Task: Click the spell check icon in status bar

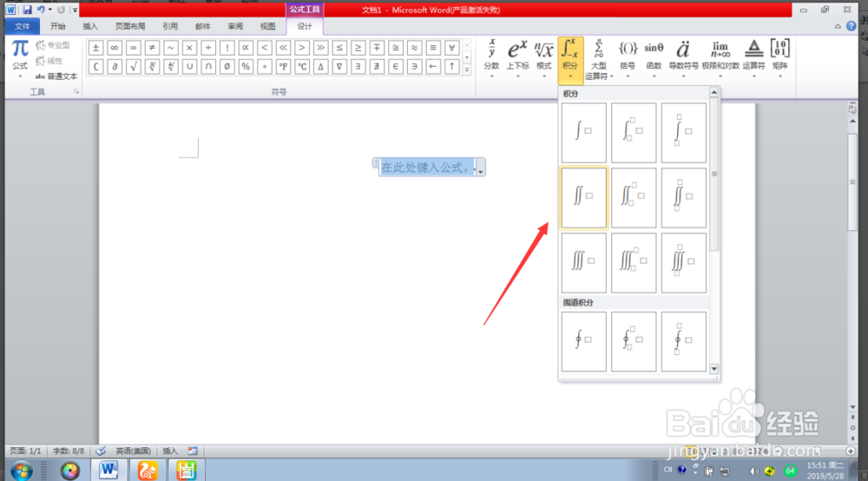Action: tap(100, 451)
